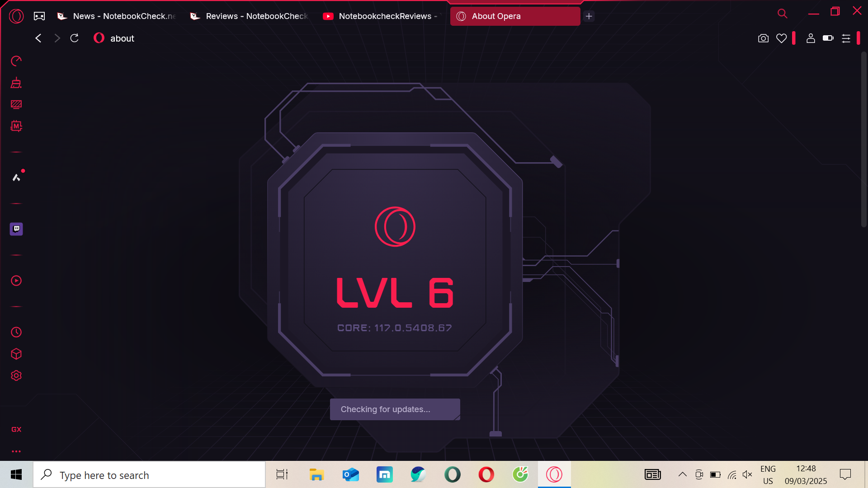Screen dimensions: 868x488
Task: Click the heart bookmark icon
Action: (x=782, y=38)
